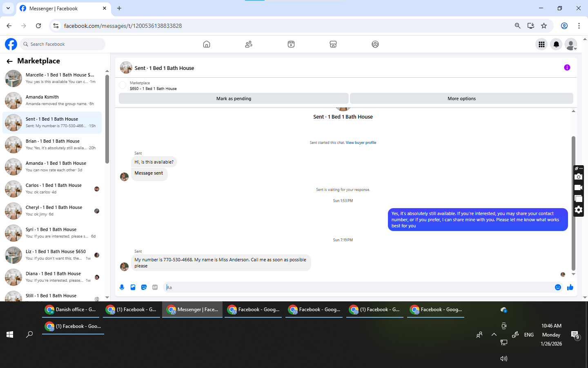Viewport: 588px width, 368px height.
Task: Bookmark this page with the star icon
Action: coord(544,26)
